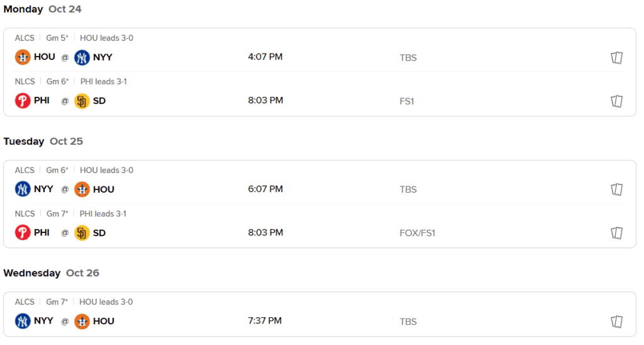Click the Phillies logo in Monday's NLCS game
The height and width of the screenshot is (345, 644).
(x=23, y=101)
